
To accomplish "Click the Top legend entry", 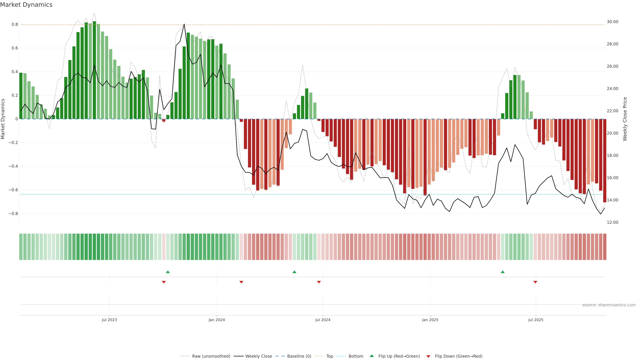I will [330, 356].
